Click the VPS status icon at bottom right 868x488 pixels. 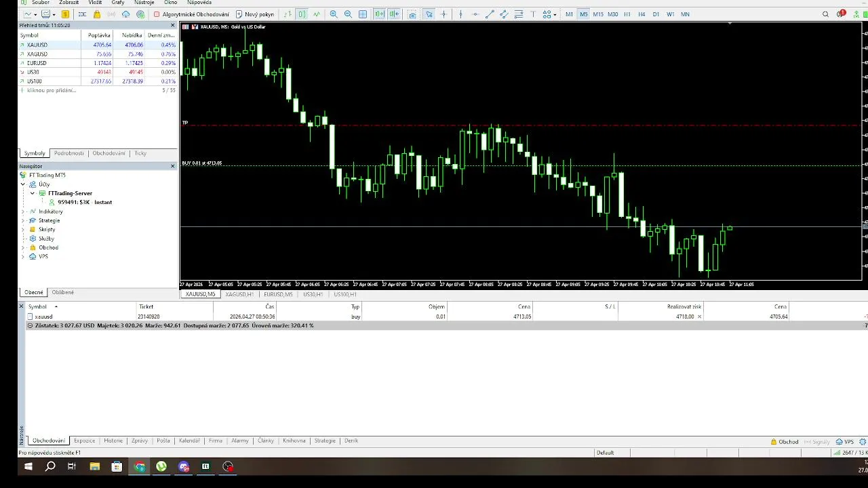845,442
